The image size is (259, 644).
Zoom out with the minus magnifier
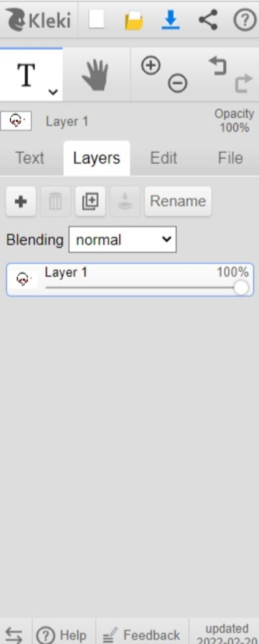click(178, 83)
